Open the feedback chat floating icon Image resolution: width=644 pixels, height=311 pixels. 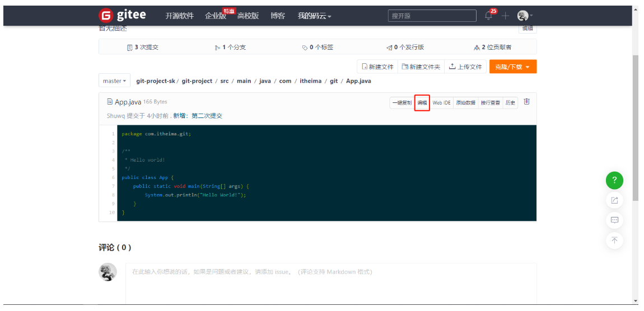click(x=614, y=220)
